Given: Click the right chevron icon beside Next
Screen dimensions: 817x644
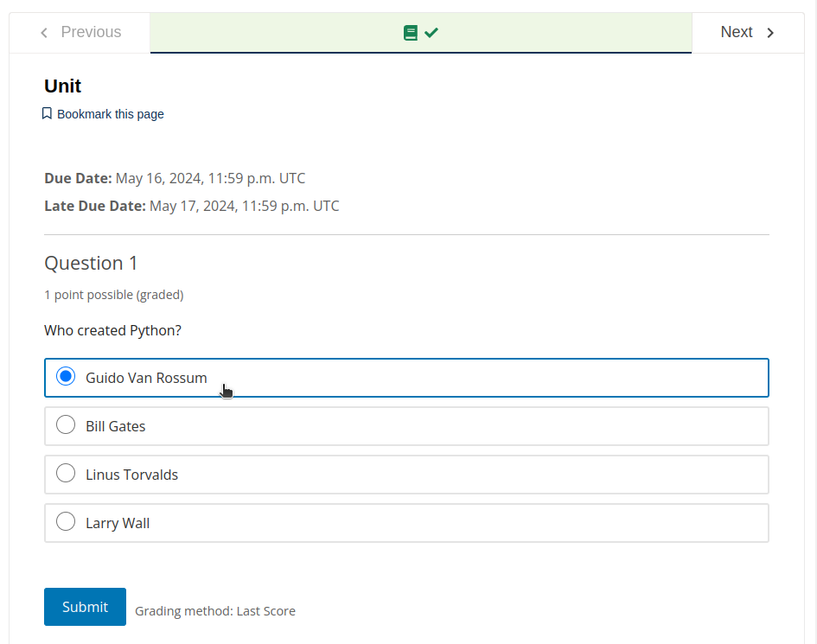Looking at the screenshot, I should click(x=771, y=33).
